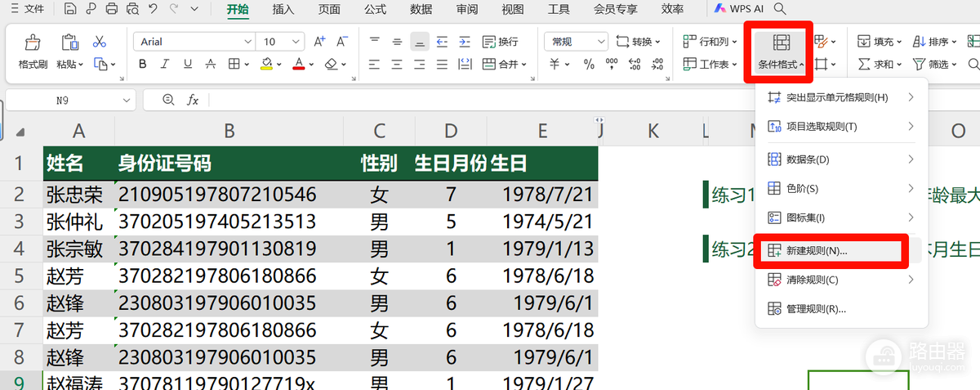Increase font size with A+ icon
This screenshot has width=980, height=390.
(x=319, y=41)
